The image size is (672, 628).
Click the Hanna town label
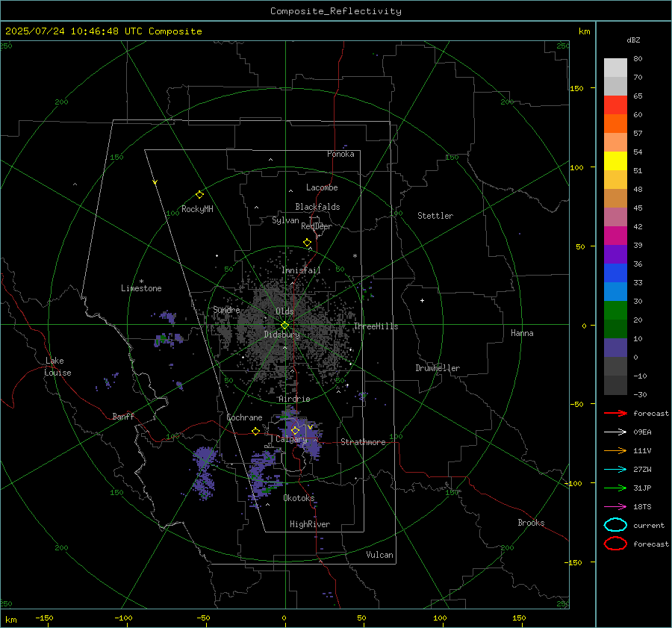(522, 333)
